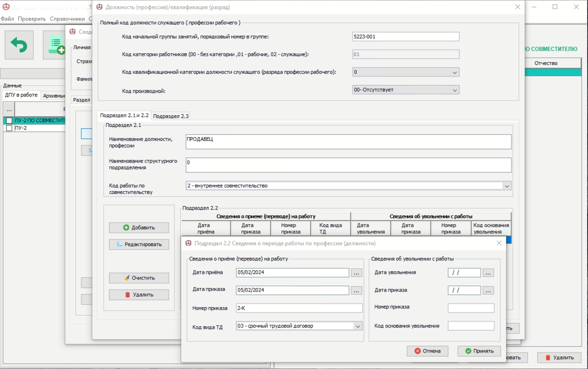Open date picker for Дата увольнения

[x=488, y=272]
